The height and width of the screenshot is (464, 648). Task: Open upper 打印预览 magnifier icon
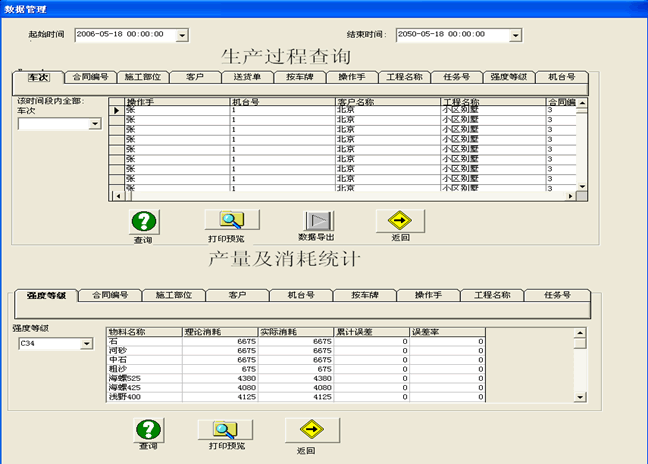pyautogui.click(x=232, y=219)
